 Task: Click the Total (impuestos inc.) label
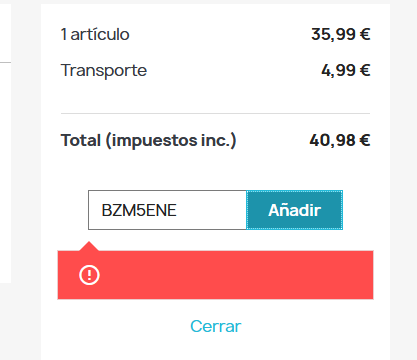148,140
